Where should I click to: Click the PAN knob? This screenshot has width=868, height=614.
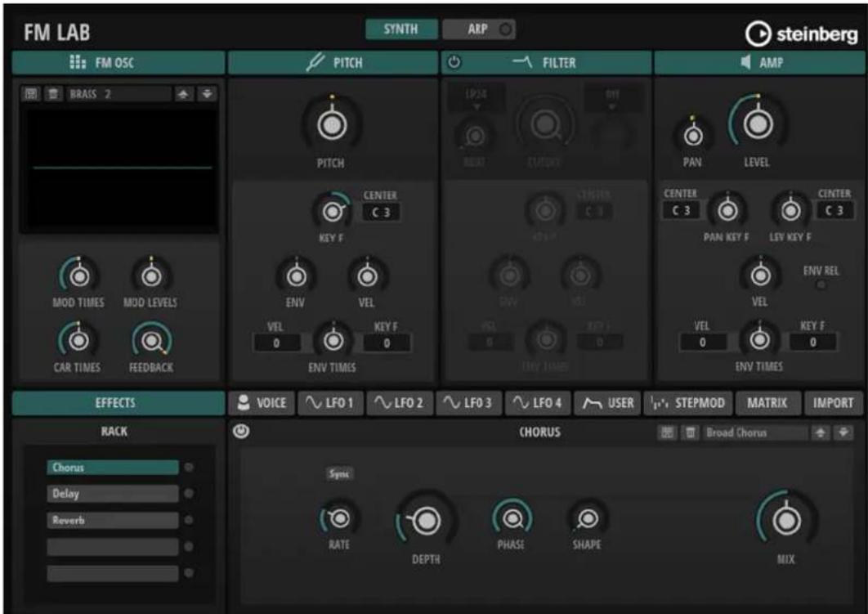tap(692, 135)
